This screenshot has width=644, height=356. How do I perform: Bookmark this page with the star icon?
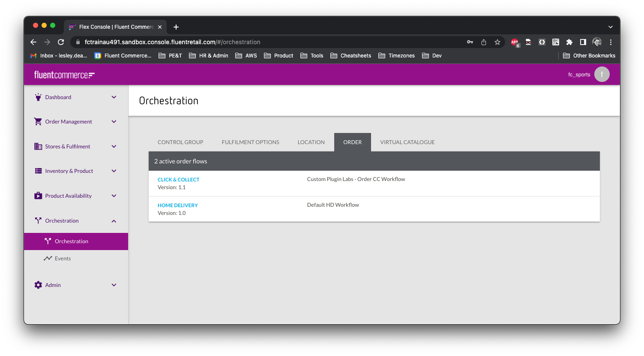pyautogui.click(x=497, y=42)
